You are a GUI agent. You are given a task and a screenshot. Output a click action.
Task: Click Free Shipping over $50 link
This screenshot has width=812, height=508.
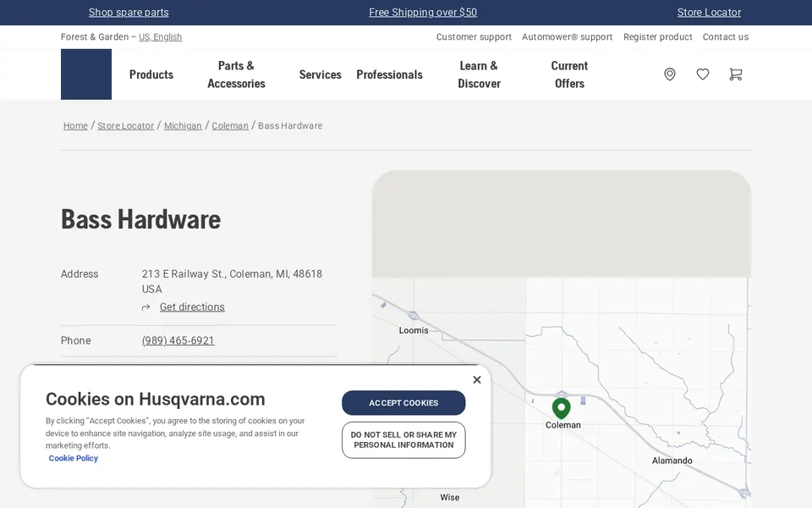(423, 13)
